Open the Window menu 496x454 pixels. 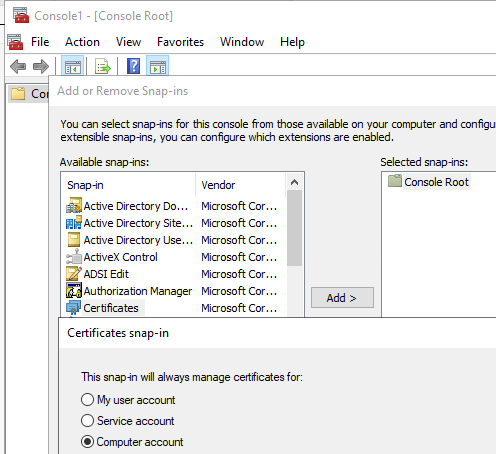242,42
